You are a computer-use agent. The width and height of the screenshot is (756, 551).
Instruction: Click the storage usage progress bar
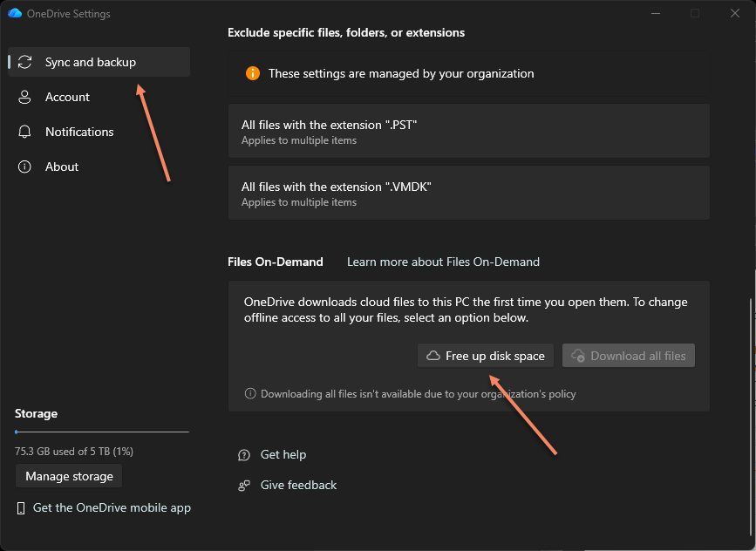(x=102, y=432)
